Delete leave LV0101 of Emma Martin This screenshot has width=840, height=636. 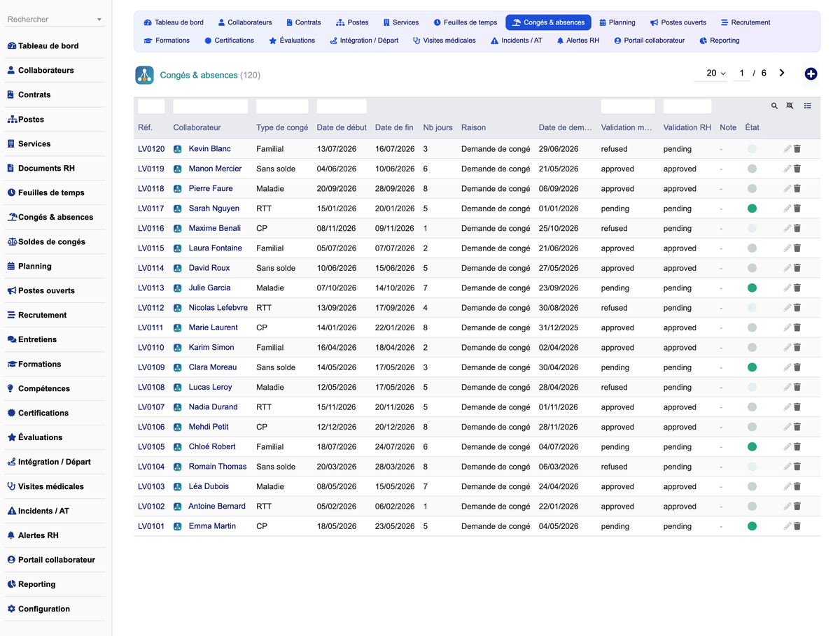797,526
